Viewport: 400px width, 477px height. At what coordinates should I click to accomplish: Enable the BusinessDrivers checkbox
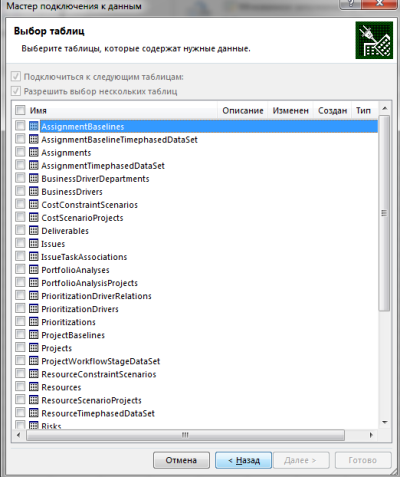20,191
